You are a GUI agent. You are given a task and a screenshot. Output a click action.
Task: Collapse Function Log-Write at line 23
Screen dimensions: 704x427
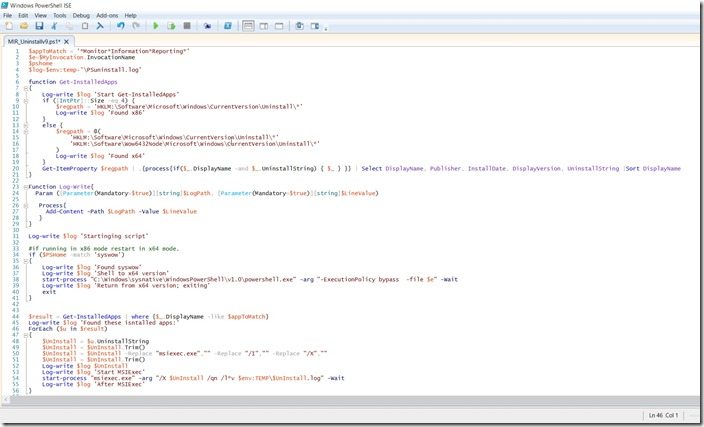26,187
